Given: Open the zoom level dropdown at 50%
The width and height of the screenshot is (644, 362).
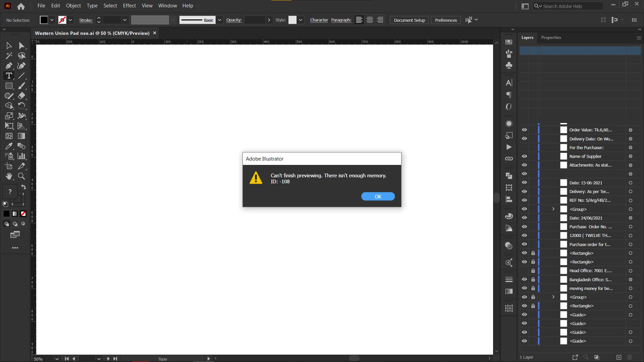Looking at the screenshot, I should tap(57, 359).
